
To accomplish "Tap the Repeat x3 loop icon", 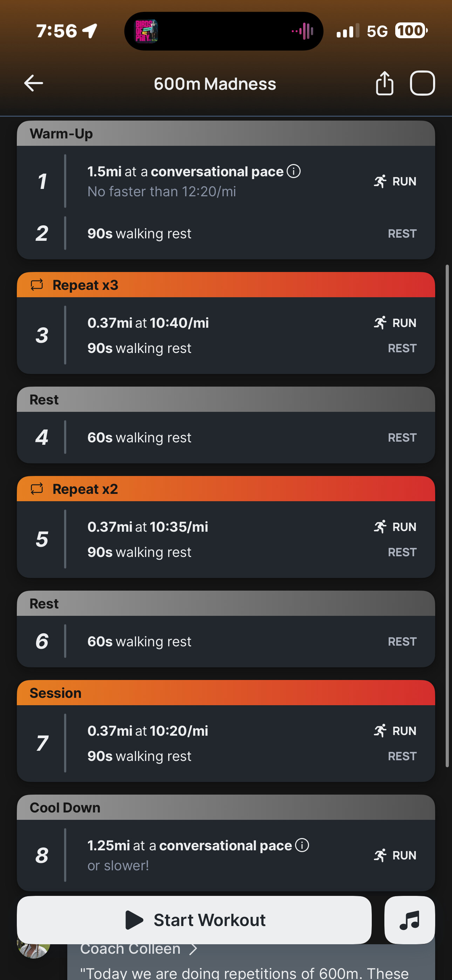I will pyautogui.click(x=37, y=285).
